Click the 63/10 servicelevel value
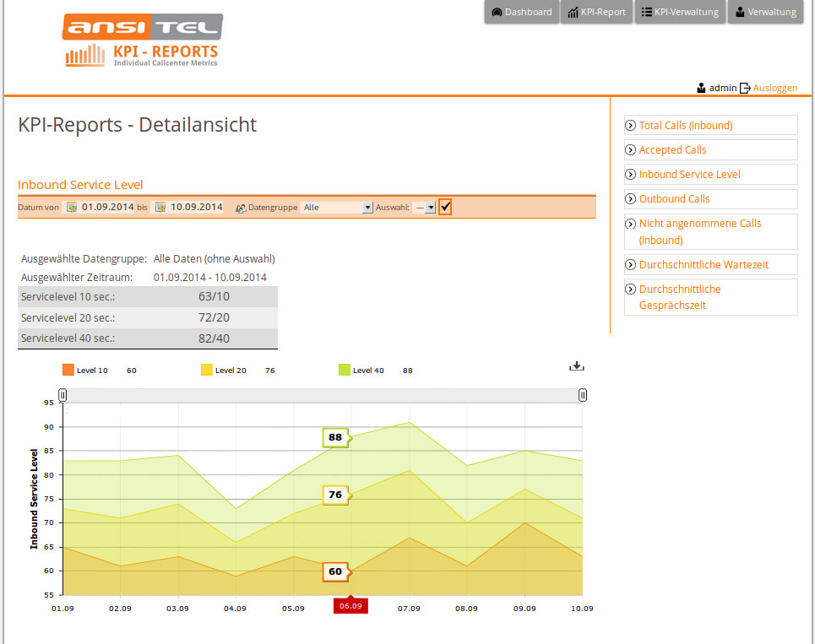The width and height of the screenshot is (815, 644). 214,296
